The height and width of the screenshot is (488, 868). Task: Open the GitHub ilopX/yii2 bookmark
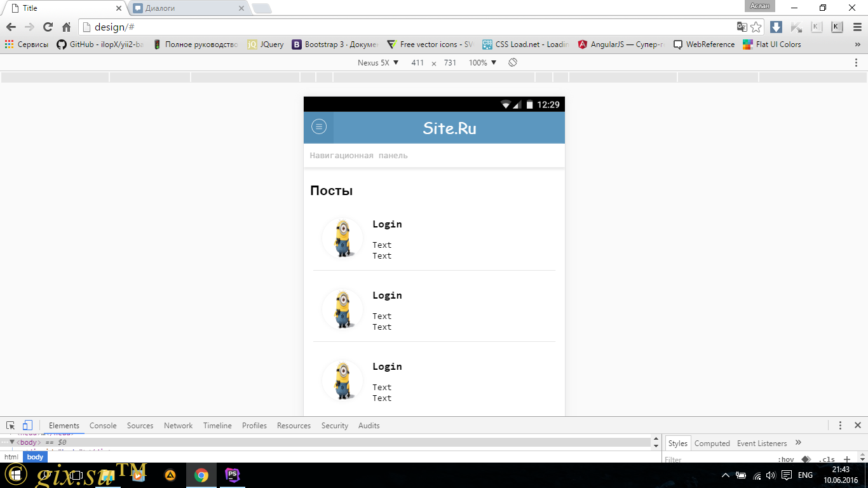coord(100,44)
